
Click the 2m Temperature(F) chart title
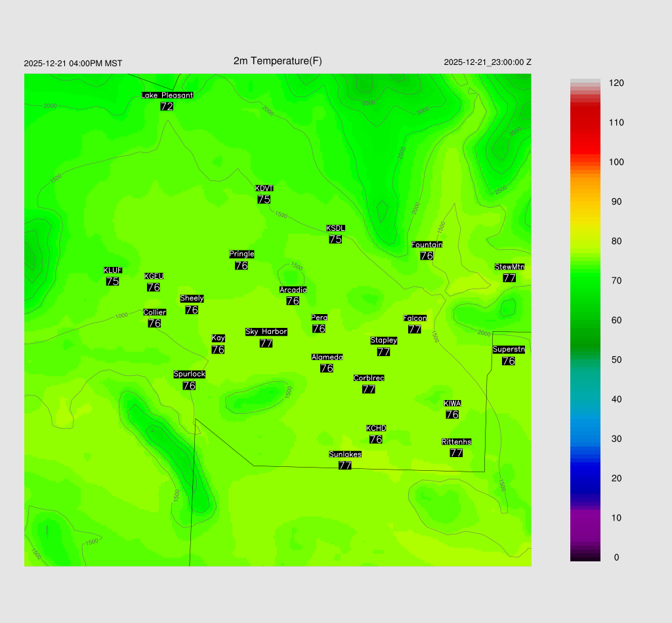278,61
